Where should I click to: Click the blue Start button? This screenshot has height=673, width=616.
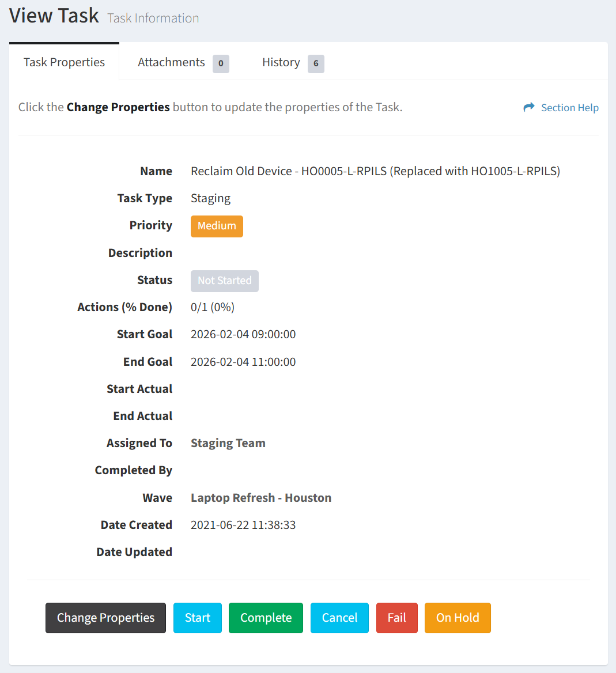click(x=197, y=618)
